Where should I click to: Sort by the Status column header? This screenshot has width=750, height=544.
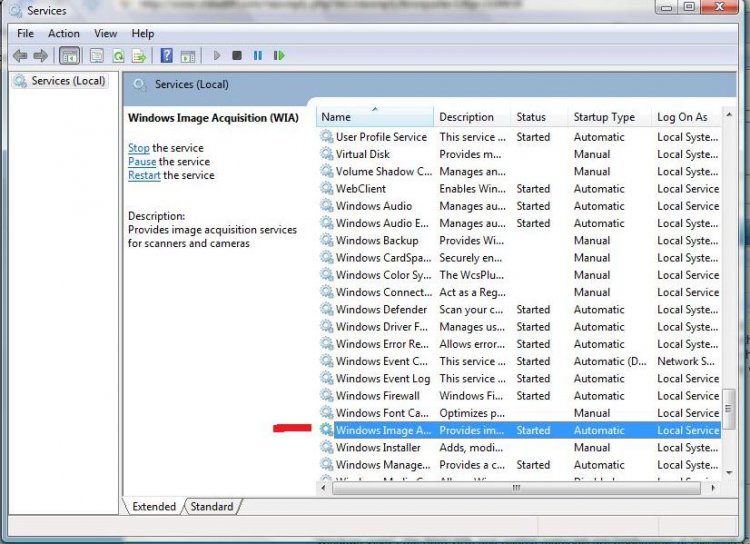point(540,117)
